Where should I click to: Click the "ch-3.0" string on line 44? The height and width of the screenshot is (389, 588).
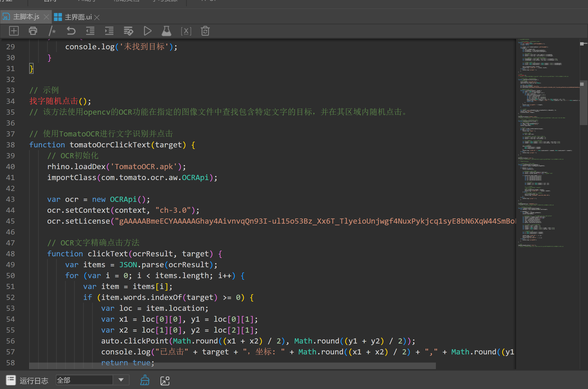[x=173, y=210]
